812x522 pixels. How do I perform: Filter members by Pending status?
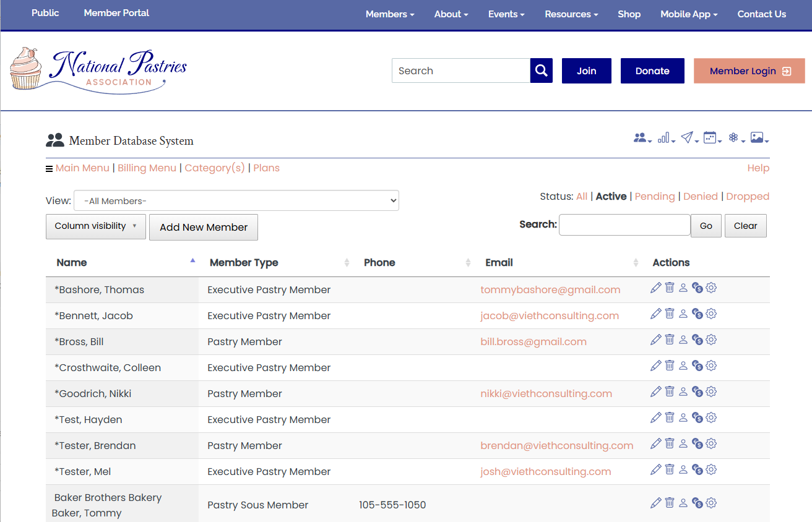655,196
